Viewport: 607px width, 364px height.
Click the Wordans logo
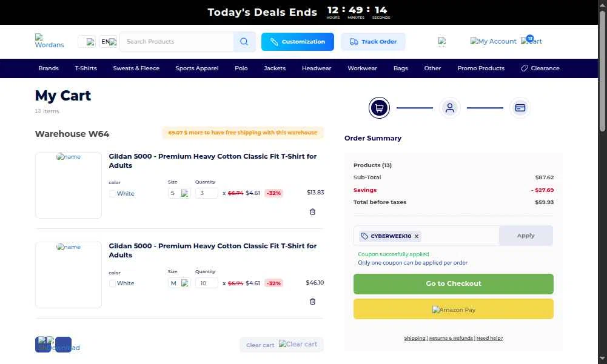(49, 41)
